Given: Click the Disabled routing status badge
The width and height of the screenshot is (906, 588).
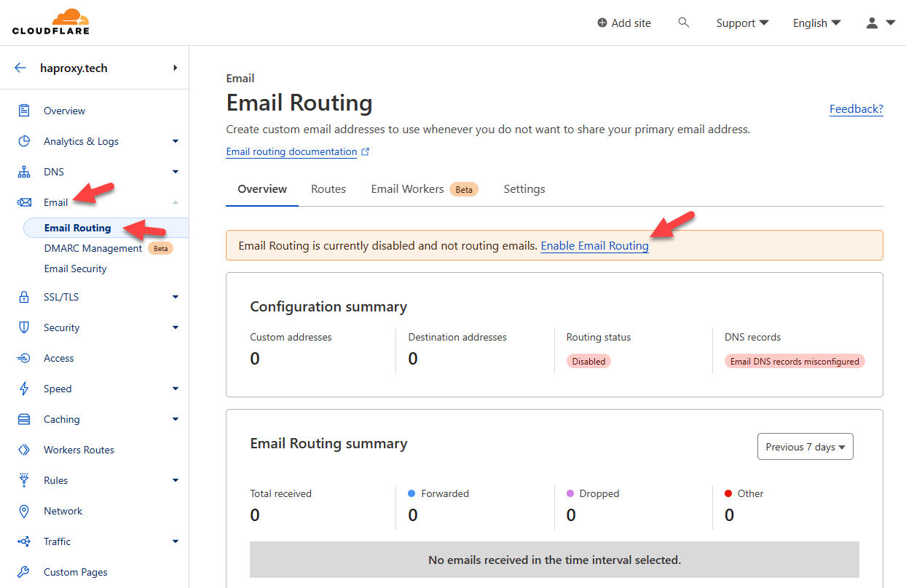Looking at the screenshot, I should (x=588, y=361).
